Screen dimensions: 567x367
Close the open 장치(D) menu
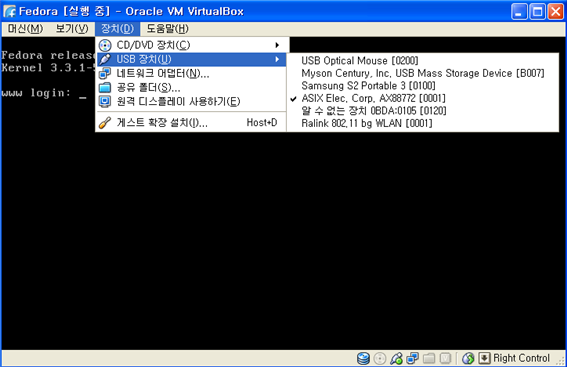118,29
